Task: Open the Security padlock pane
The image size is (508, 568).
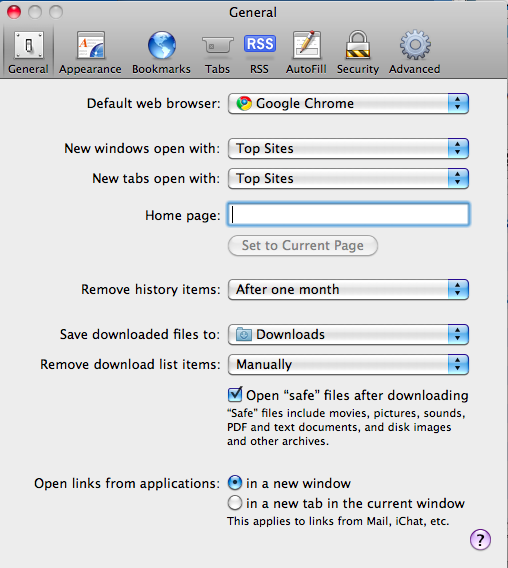Action: (x=358, y=52)
